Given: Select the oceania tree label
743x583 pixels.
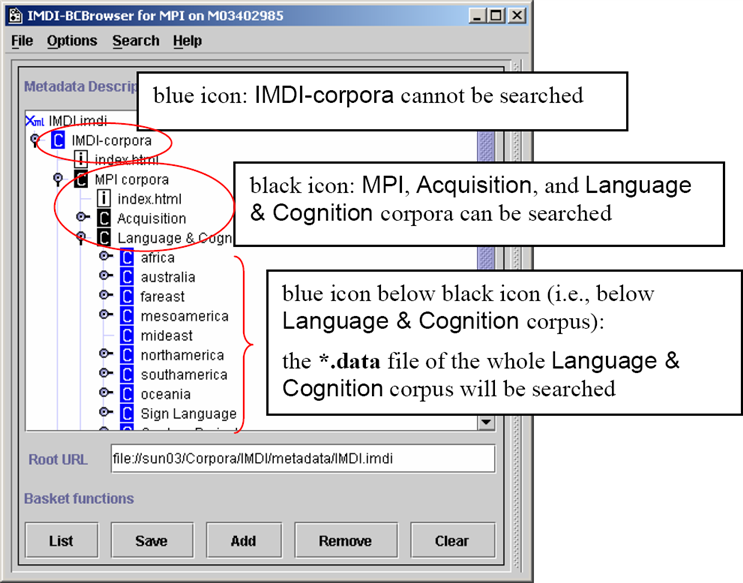Looking at the screenshot, I should point(165,394).
